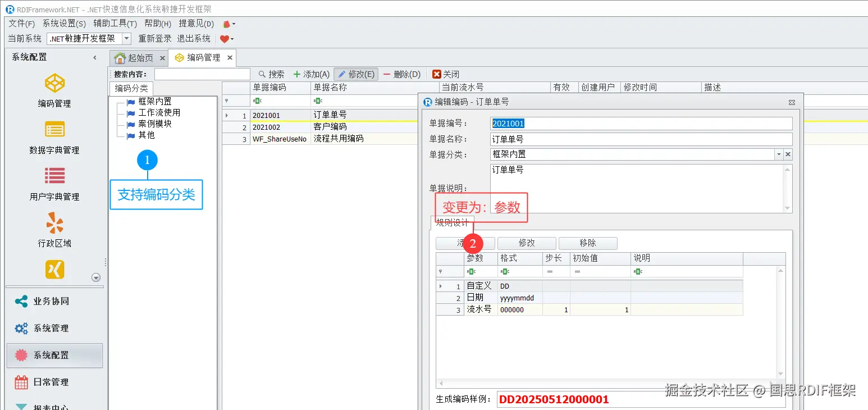Click filter icon in 单据编码 column filter cell
This screenshot has width=868, height=410.
(x=257, y=101)
